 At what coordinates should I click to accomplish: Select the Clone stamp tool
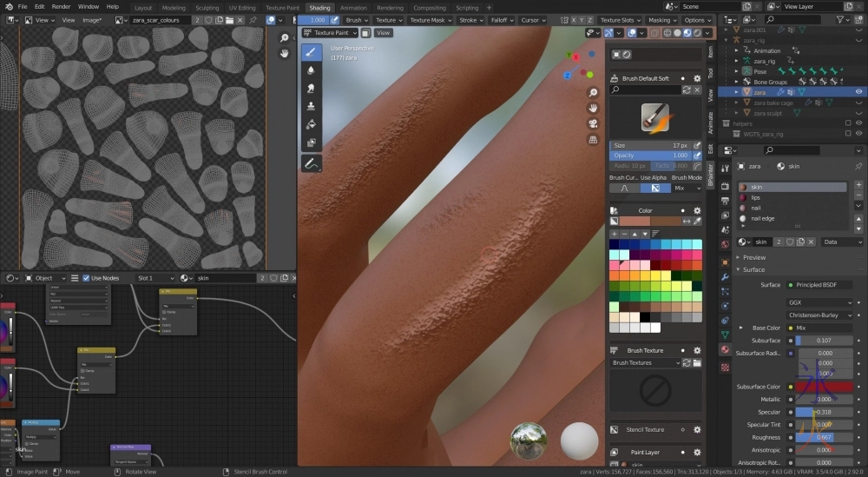point(311,107)
